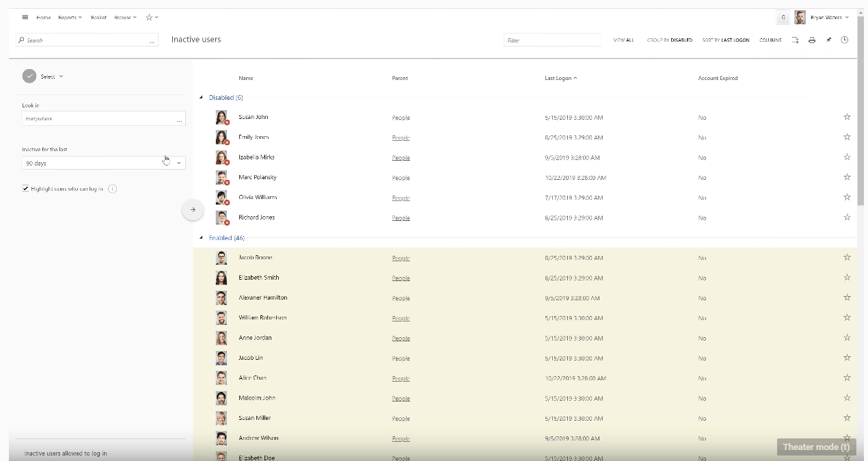Open the schedule clock icon
This screenshot has height=461, width=868.
[x=845, y=40]
